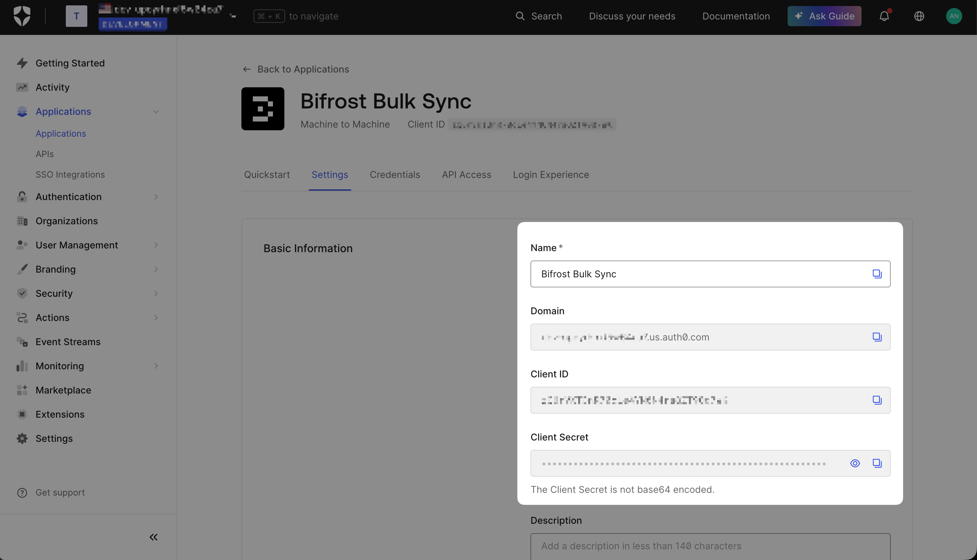This screenshot has height=560, width=977.
Task: Select the Settings tab
Action: point(329,175)
